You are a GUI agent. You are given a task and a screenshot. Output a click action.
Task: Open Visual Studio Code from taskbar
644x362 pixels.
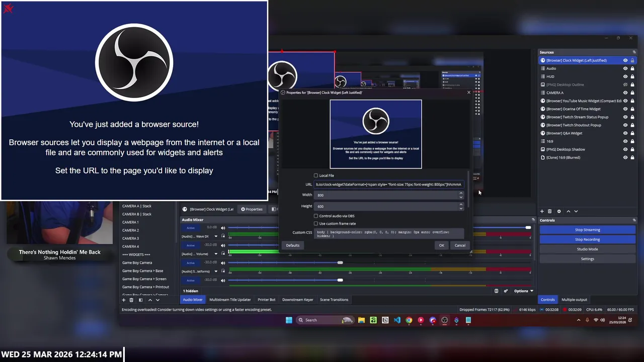point(397,320)
